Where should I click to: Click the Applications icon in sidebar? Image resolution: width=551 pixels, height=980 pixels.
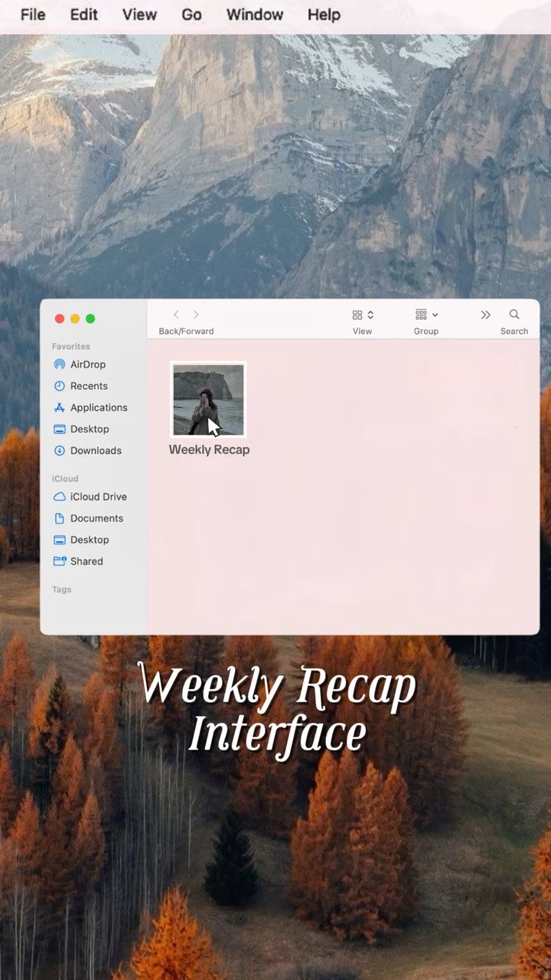pyautogui.click(x=60, y=407)
